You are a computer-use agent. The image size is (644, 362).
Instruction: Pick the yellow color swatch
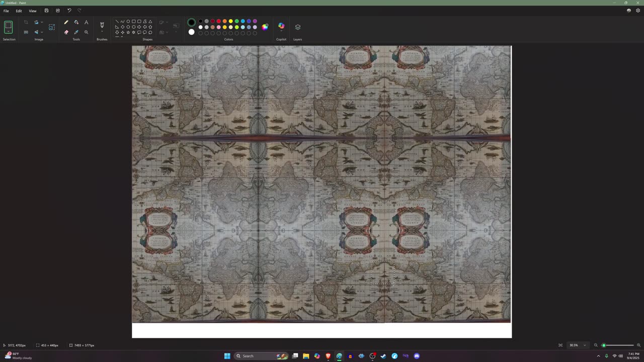(230, 21)
